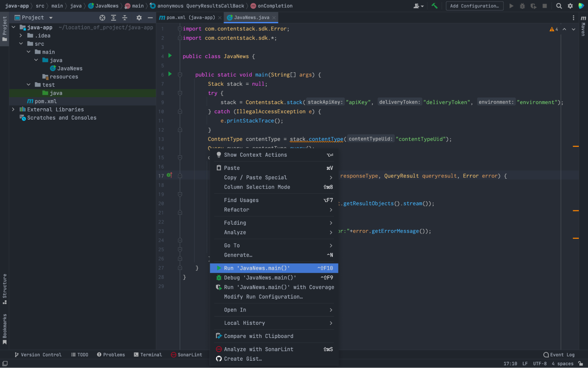Select Run 'JavaNews.main()' in context menu
The width and height of the screenshot is (588, 368).
274,268
